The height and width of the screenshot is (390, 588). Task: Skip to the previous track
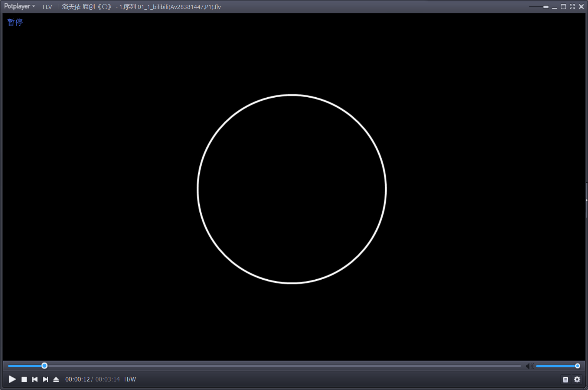35,379
